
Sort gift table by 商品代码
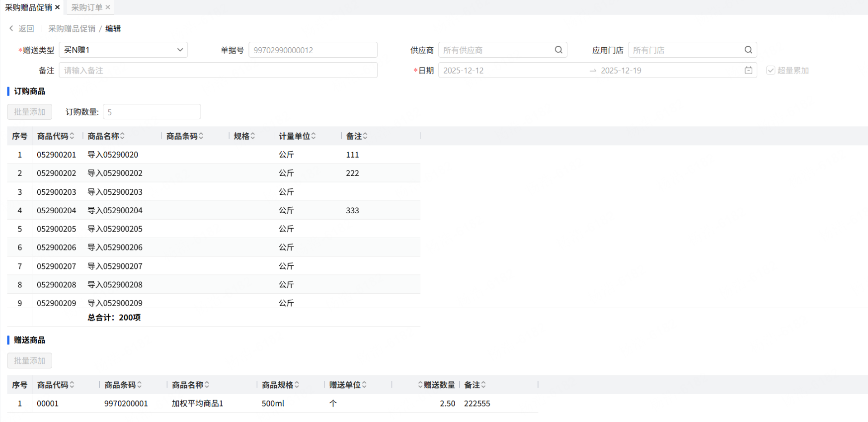pos(72,385)
